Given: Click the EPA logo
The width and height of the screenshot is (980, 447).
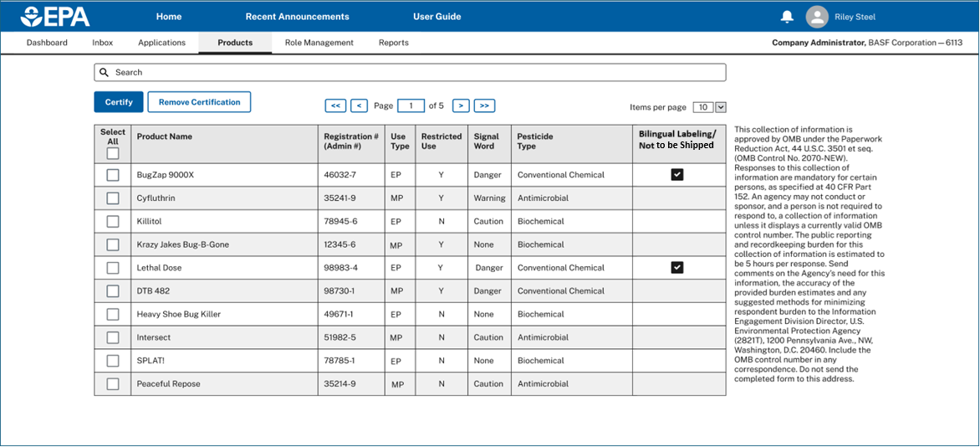Looking at the screenshot, I should [55, 16].
